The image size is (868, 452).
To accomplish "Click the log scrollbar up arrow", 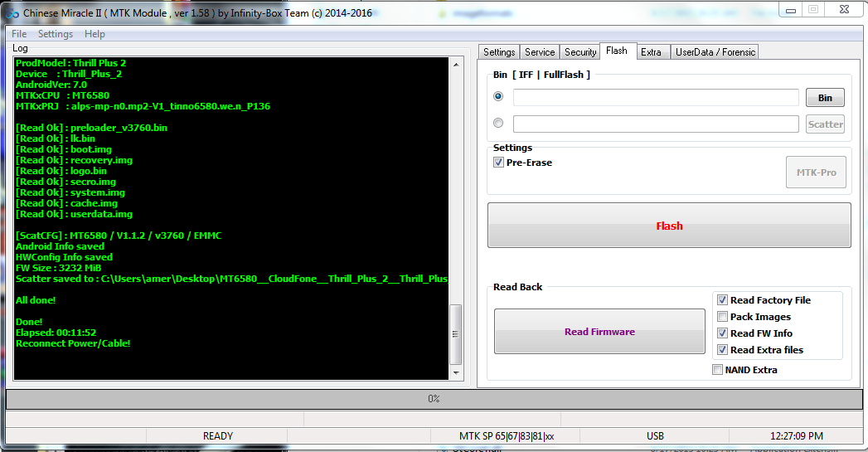I will (456, 64).
